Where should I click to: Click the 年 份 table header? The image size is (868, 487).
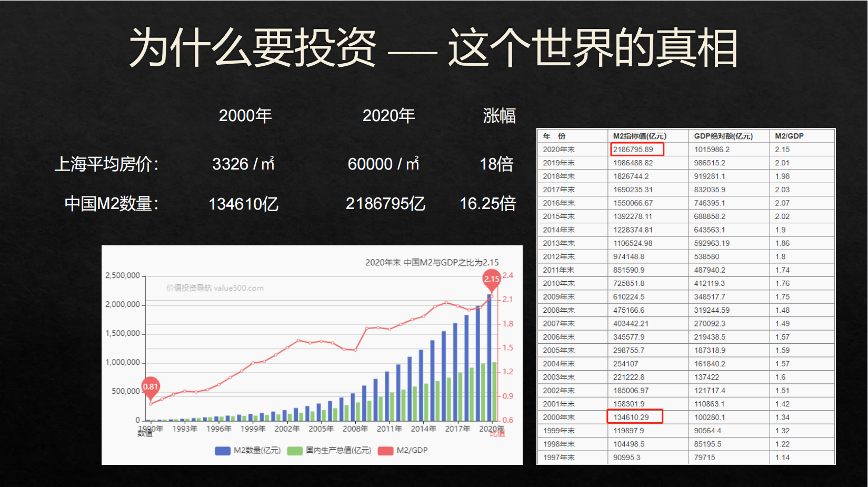coord(554,136)
